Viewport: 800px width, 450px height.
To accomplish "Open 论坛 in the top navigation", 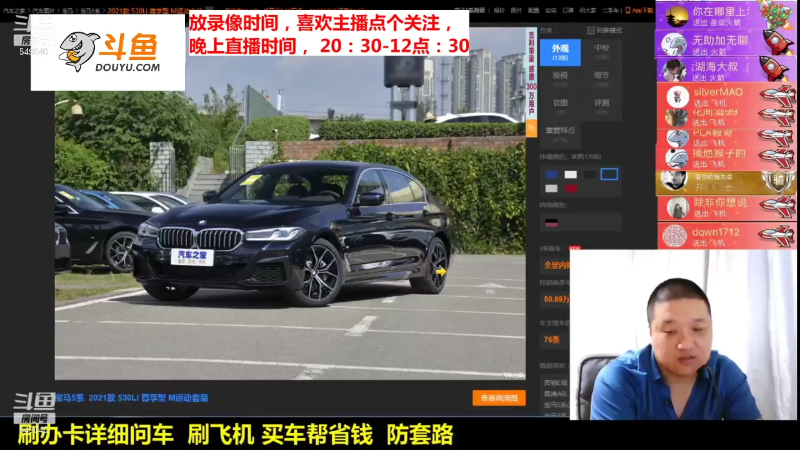I will click(551, 10).
